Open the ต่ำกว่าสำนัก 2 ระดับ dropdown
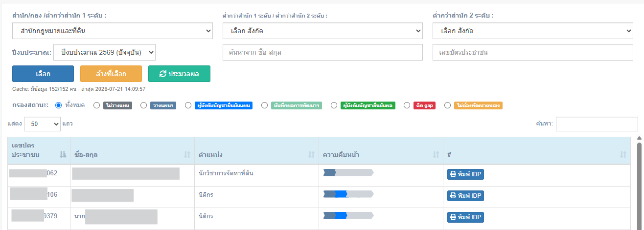The image size is (644, 230). pos(533,31)
